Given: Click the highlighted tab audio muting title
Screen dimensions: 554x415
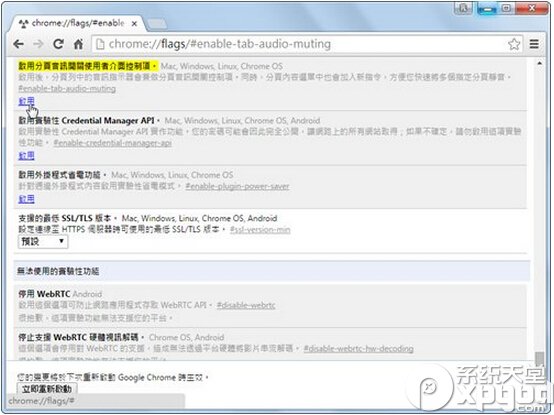Looking at the screenshot, I should (88, 66).
